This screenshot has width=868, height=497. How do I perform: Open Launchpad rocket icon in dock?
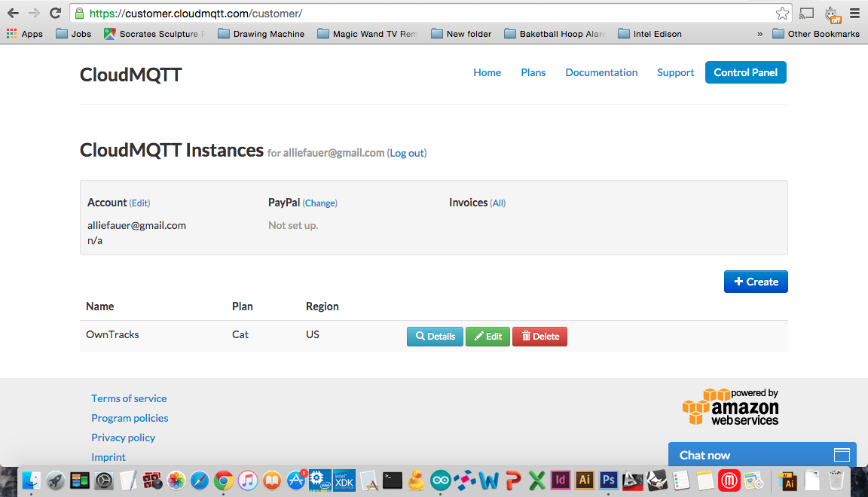tap(55, 480)
